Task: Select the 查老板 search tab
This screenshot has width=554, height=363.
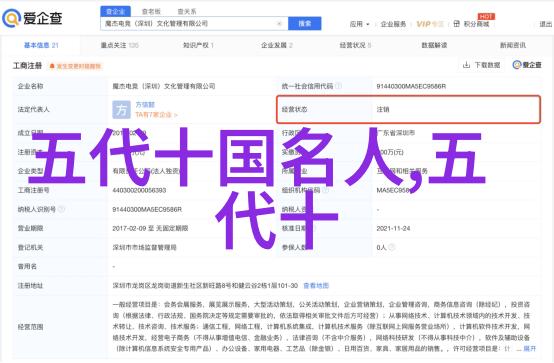Action: (x=151, y=12)
